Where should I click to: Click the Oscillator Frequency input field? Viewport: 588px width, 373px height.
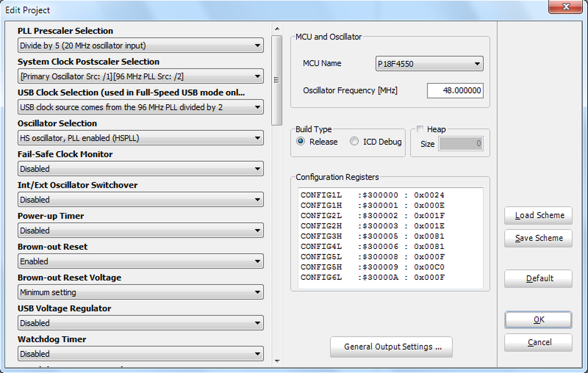[455, 90]
